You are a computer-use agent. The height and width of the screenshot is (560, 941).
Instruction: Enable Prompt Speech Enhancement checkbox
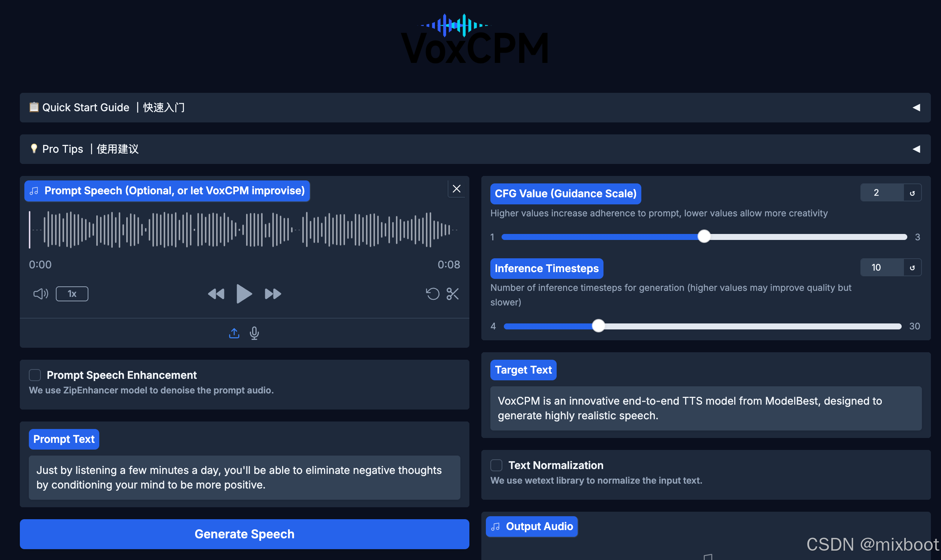[35, 375]
